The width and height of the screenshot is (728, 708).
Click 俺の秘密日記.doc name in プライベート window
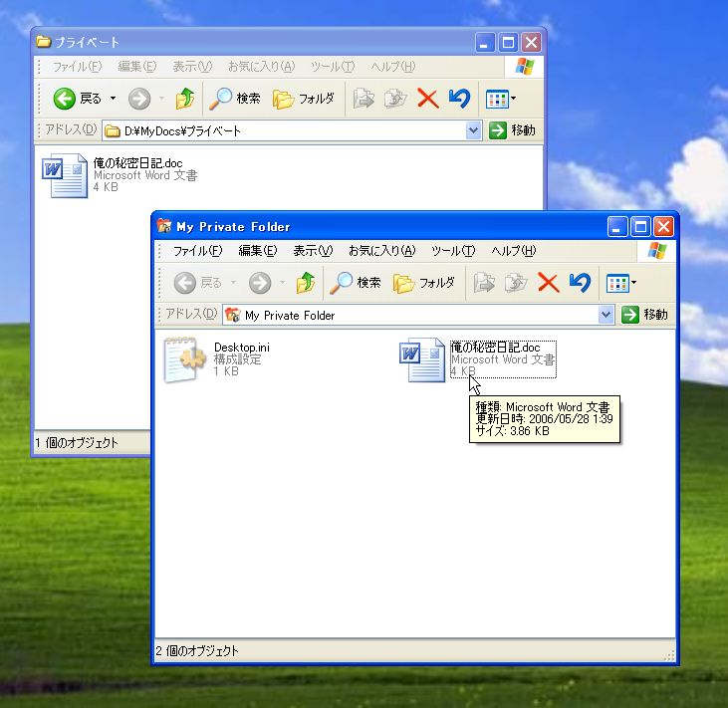tap(137, 163)
